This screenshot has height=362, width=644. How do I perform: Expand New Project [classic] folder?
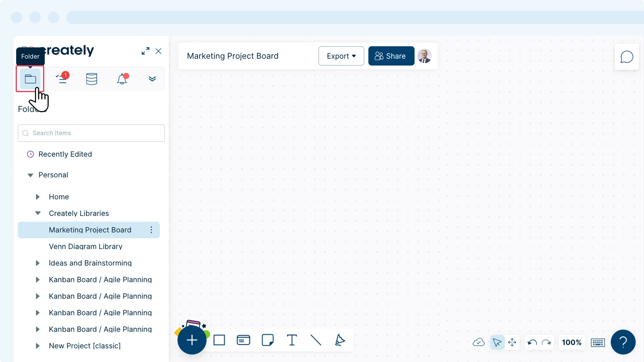point(37,346)
